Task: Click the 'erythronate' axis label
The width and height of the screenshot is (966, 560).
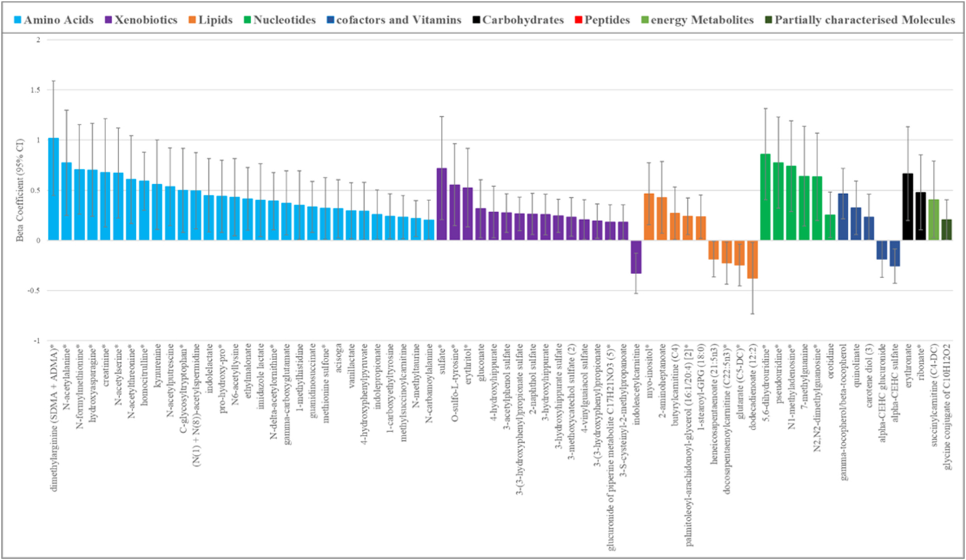Action: coord(908,365)
